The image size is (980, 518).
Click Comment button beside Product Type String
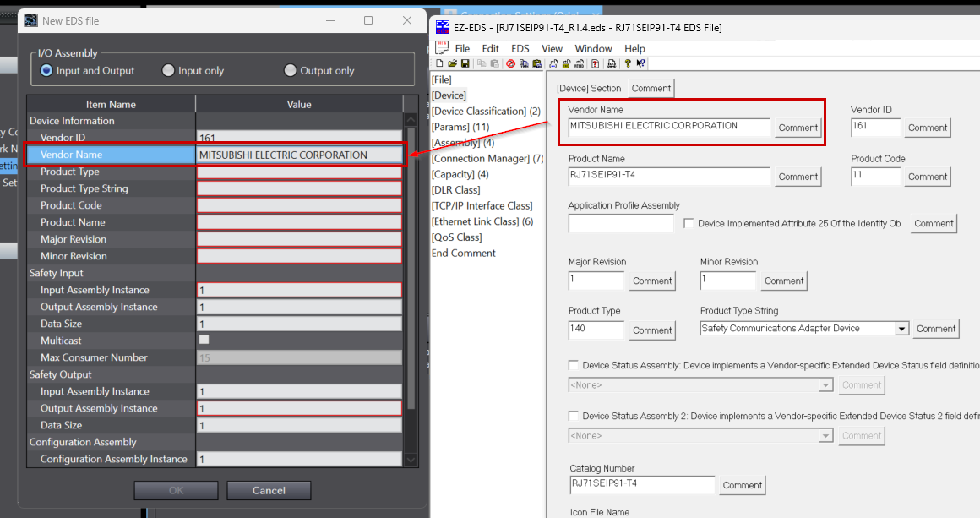pos(935,329)
